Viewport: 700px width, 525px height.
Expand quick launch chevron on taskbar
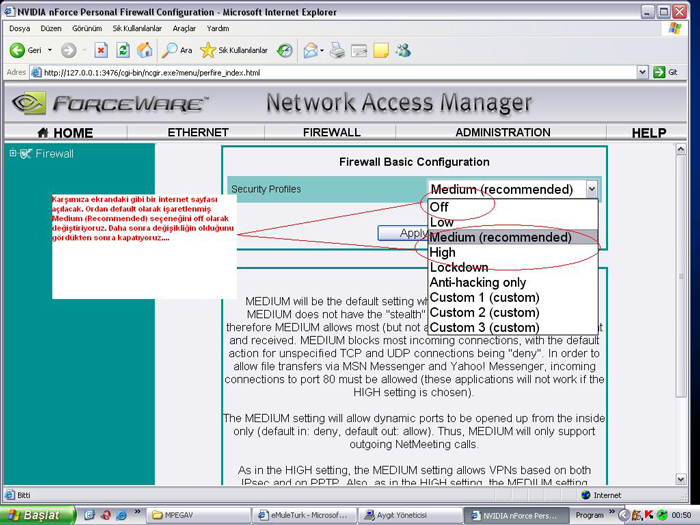click(x=137, y=512)
